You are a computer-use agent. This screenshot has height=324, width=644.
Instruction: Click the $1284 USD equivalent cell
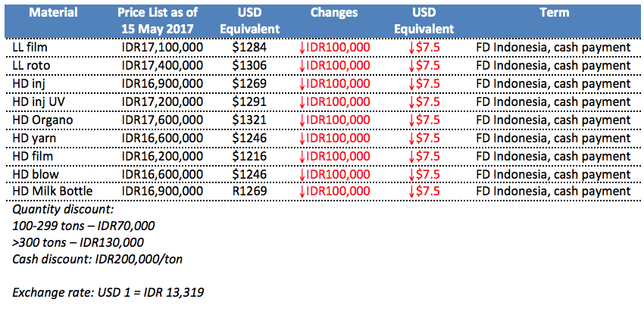tap(249, 47)
